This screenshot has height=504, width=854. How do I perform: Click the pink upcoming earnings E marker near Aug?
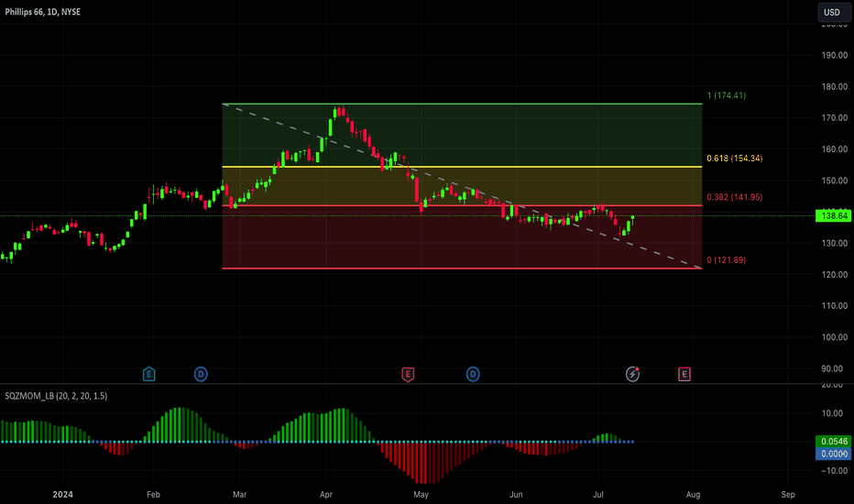(684, 374)
